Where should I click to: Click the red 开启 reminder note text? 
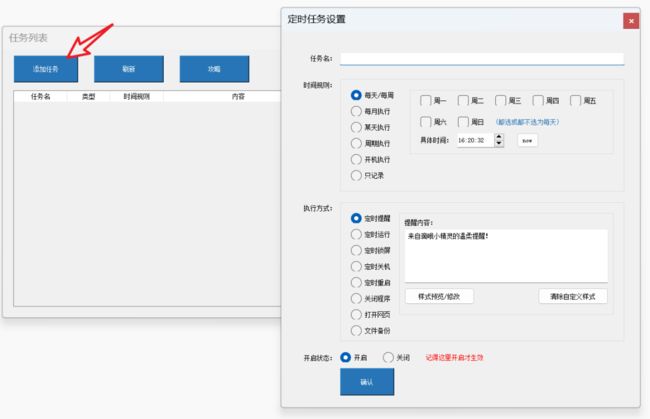(454, 357)
